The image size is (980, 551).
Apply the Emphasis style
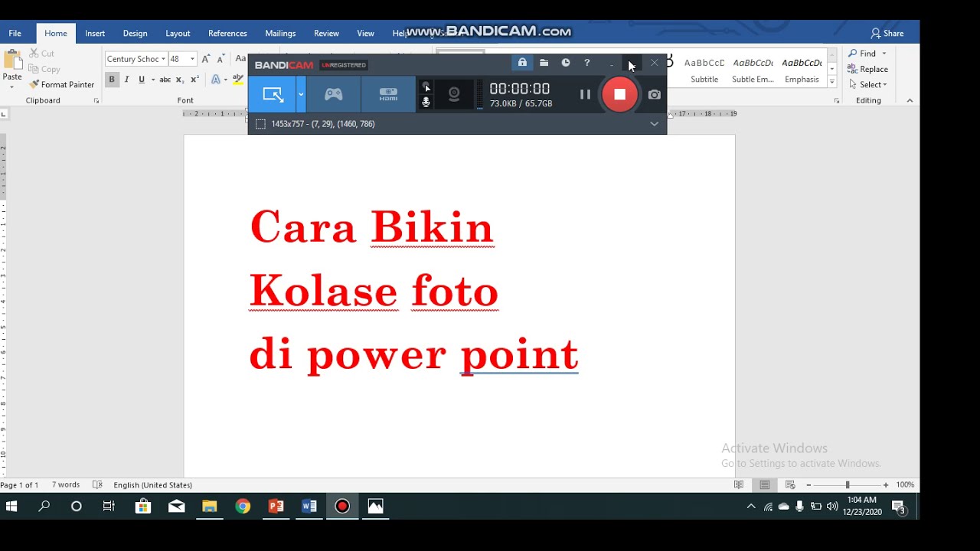click(802, 70)
